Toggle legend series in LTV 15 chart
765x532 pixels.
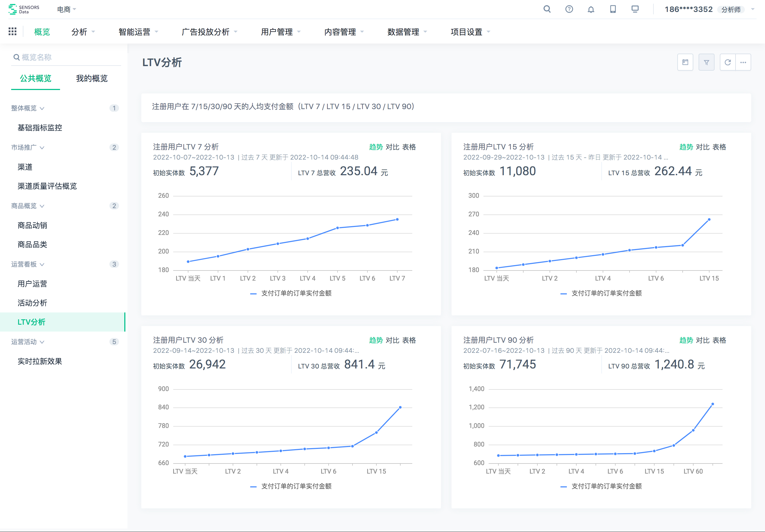[601, 293]
